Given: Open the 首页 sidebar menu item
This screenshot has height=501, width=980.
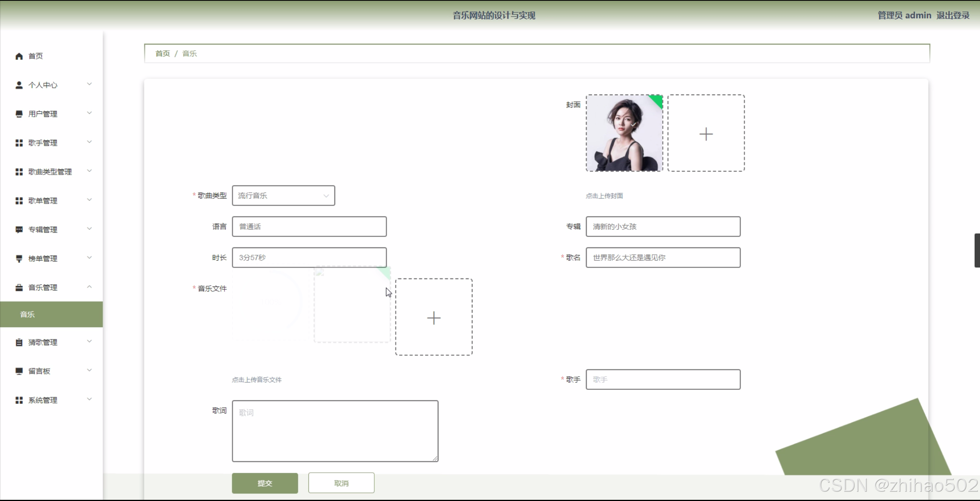Looking at the screenshot, I should tap(51, 56).
